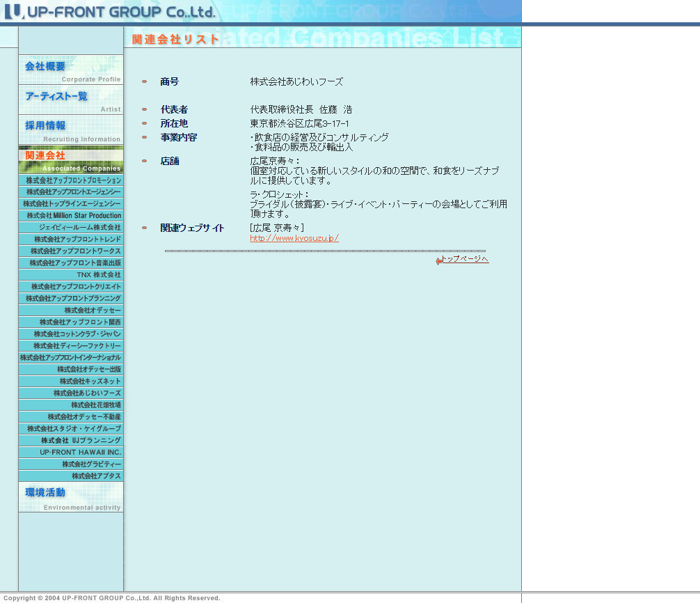Open 株式会社アップフロントワークス page
700x603 pixels.
coord(71,251)
